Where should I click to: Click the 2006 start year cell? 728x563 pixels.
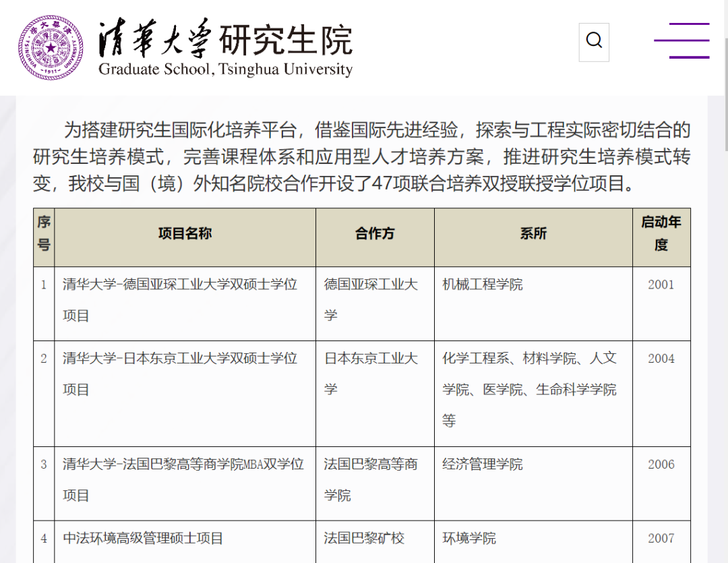pos(662,483)
